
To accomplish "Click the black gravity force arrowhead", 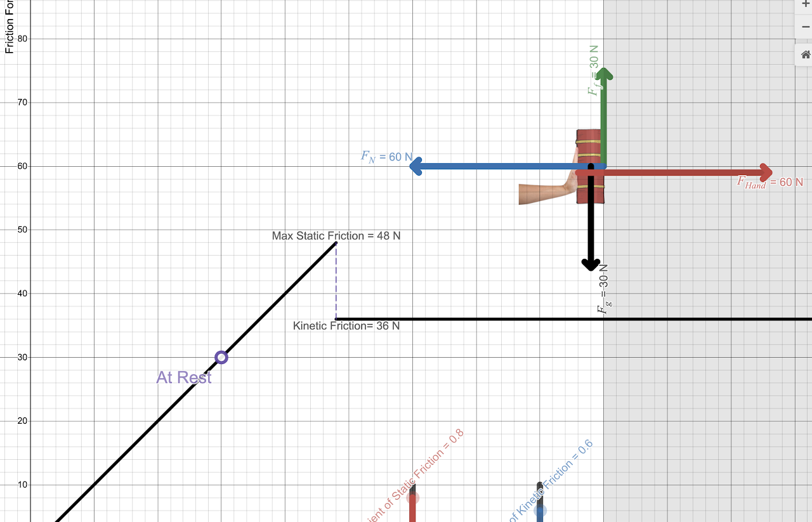I will [591, 263].
